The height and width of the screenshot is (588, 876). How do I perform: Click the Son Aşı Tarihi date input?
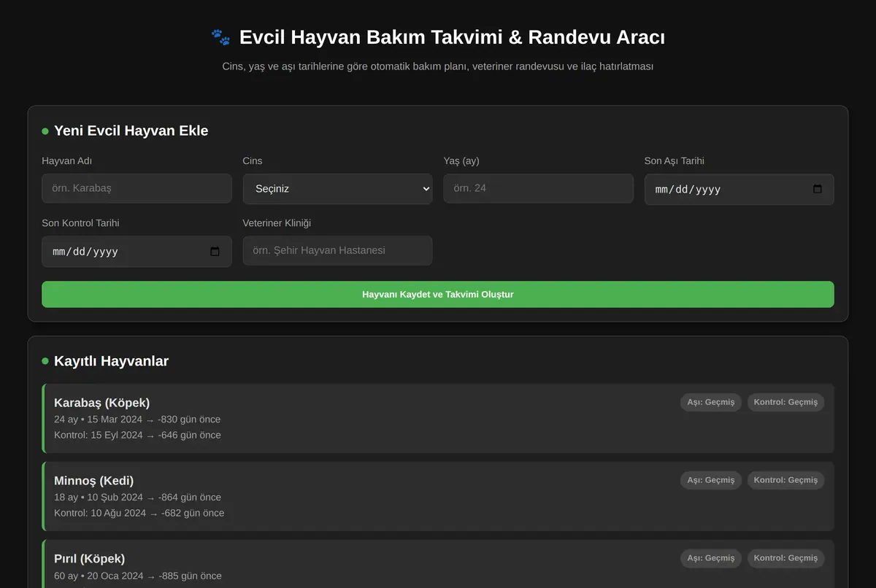pos(739,189)
